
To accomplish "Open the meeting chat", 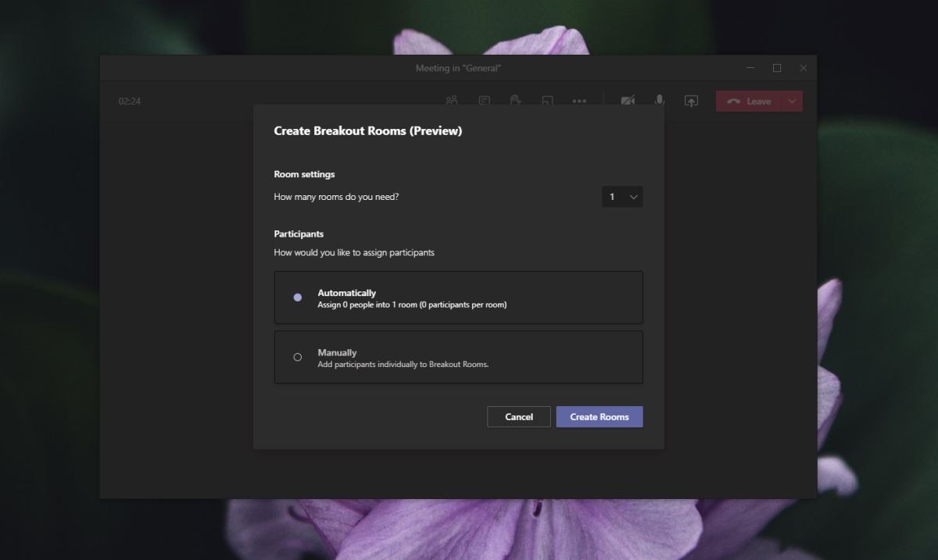I will coord(483,101).
